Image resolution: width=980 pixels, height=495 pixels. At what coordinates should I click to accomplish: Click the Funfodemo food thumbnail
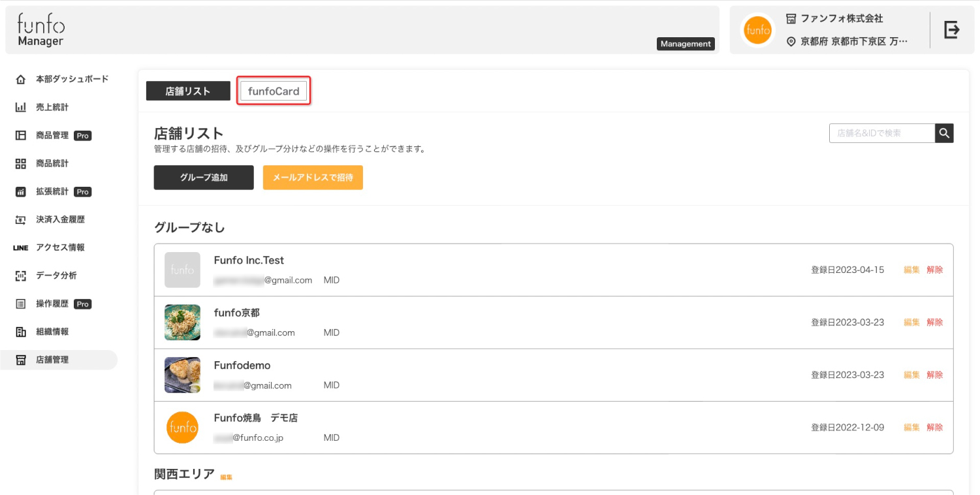pos(182,375)
